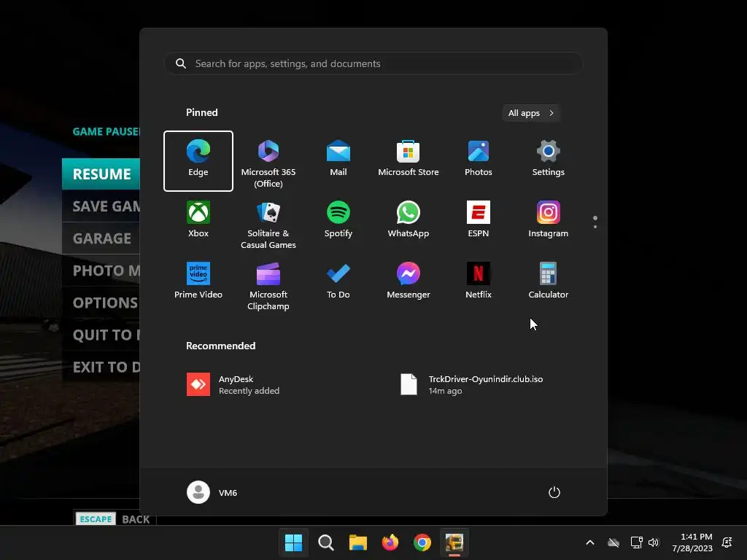Open WhatsApp from the Start menu
747x560 pixels.
pos(409,222)
